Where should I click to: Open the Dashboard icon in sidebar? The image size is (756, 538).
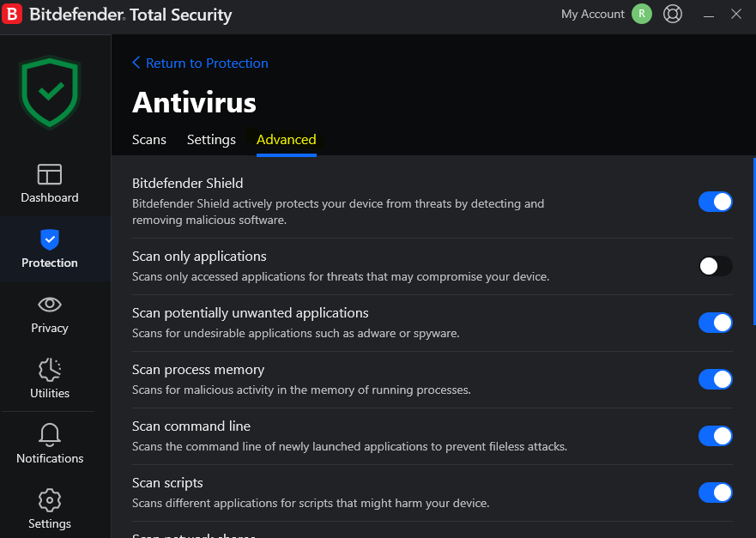[x=50, y=174]
